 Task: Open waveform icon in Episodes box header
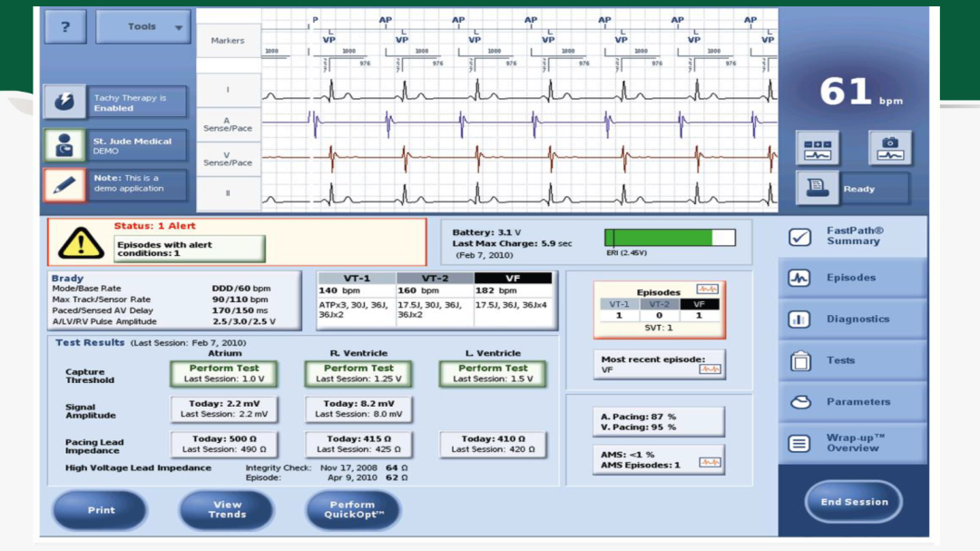[x=707, y=290]
